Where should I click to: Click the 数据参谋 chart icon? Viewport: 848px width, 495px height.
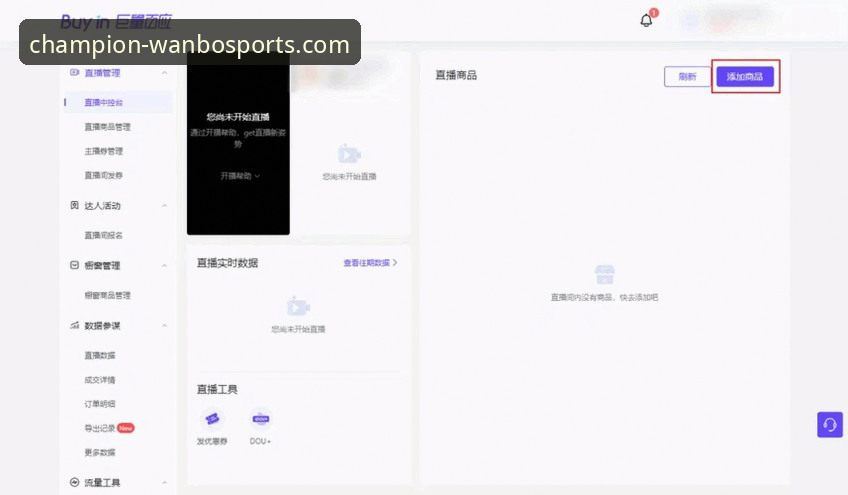75,325
